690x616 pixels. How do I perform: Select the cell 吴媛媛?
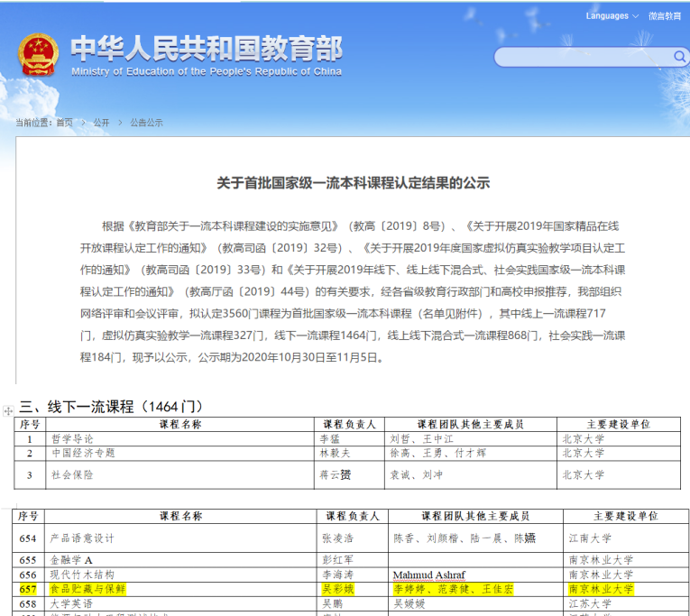pos(475,603)
